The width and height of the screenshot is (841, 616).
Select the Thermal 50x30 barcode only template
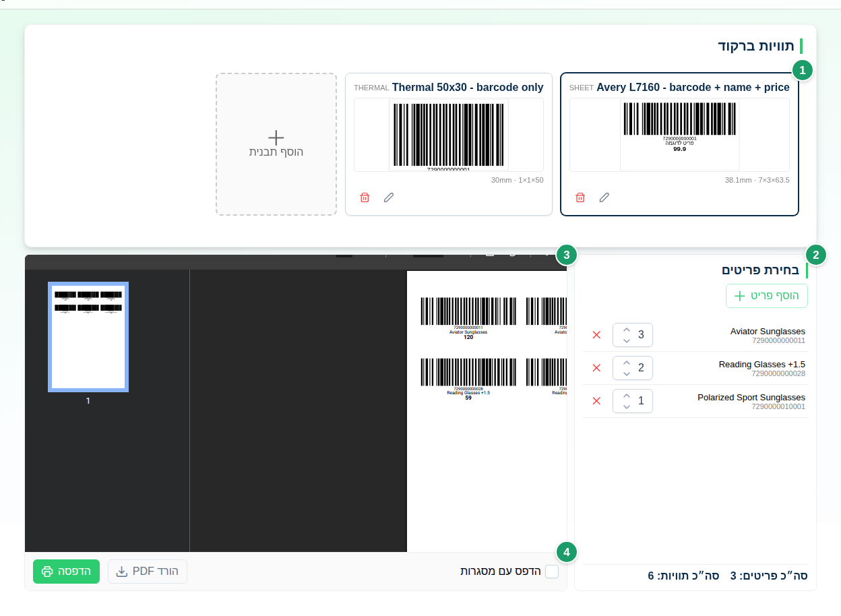449,144
